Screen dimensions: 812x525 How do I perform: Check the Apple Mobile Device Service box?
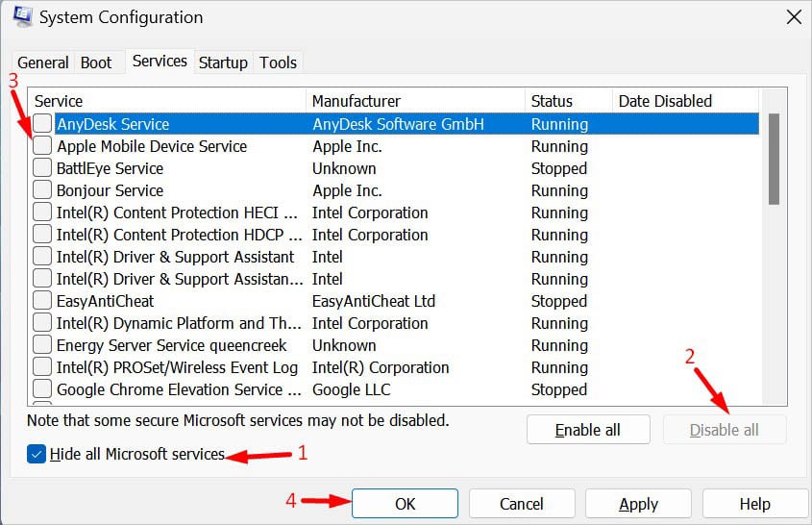[x=43, y=146]
